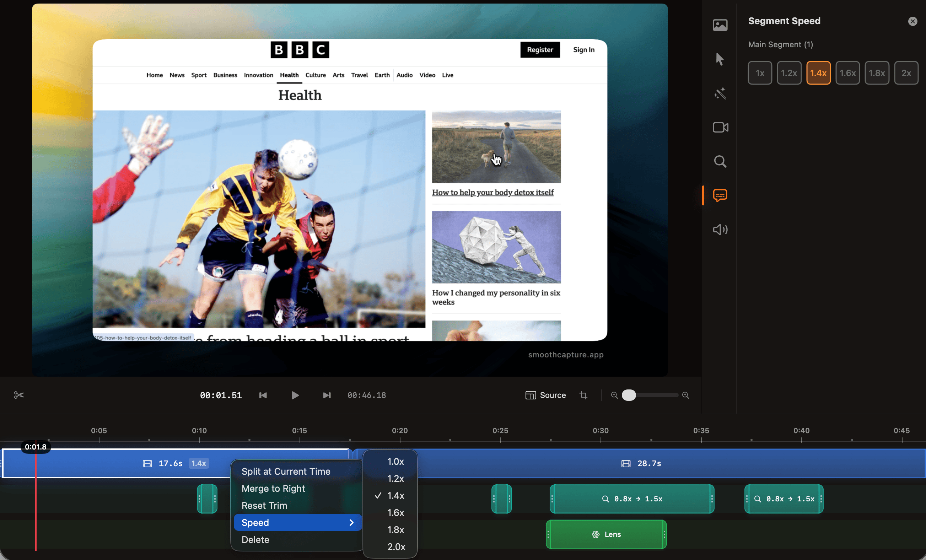
Task: Click Merge to Right menu item
Action: point(273,488)
